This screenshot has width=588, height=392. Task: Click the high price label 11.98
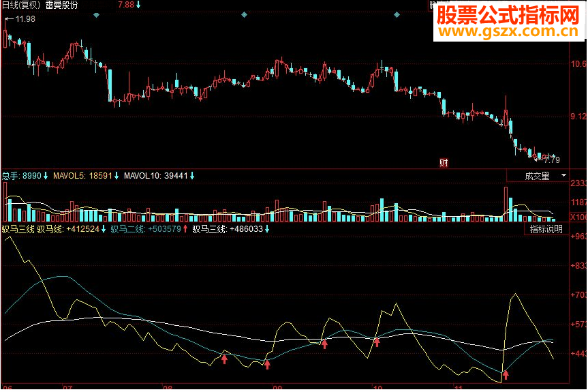(x=25, y=19)
